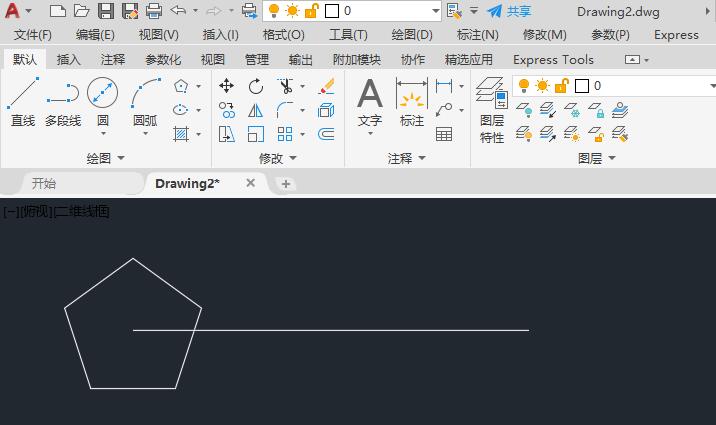Activate the Rotate tool
The image size is (716, 425).
point(256,86)
